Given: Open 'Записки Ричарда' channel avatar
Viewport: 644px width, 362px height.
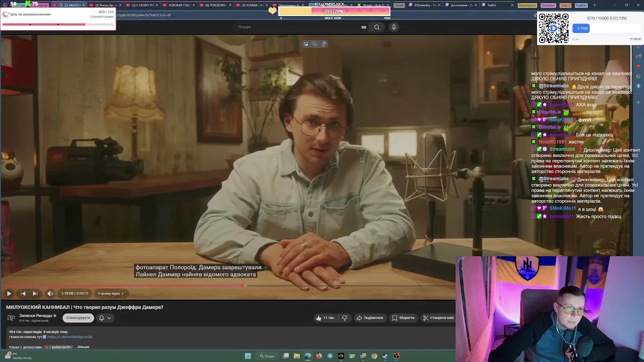Looking at the screenshot, I should click(x=11, y=318).
